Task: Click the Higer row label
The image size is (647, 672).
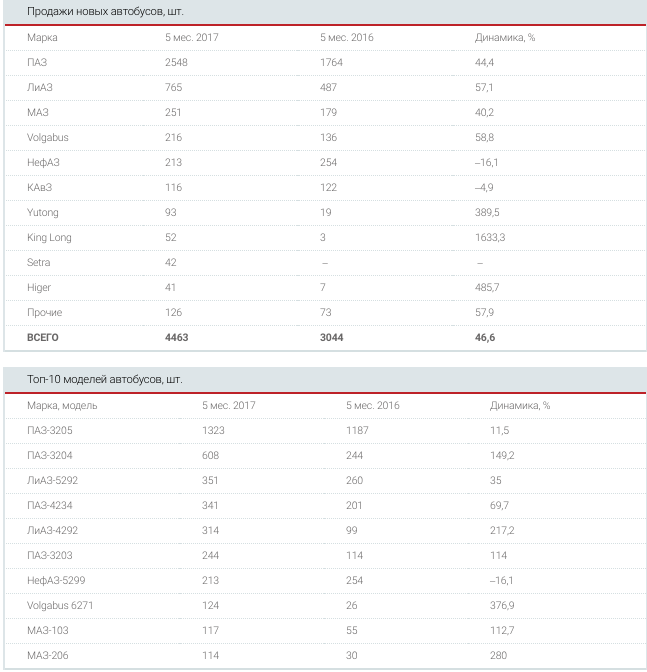Action: click(38, 287)
